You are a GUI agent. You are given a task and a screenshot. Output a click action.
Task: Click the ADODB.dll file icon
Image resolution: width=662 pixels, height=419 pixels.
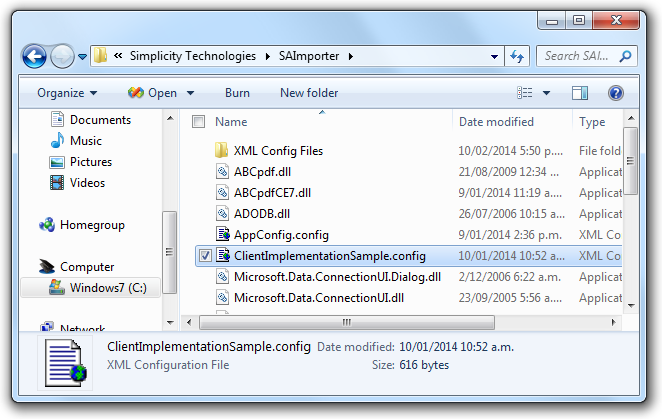pos(222,213)
